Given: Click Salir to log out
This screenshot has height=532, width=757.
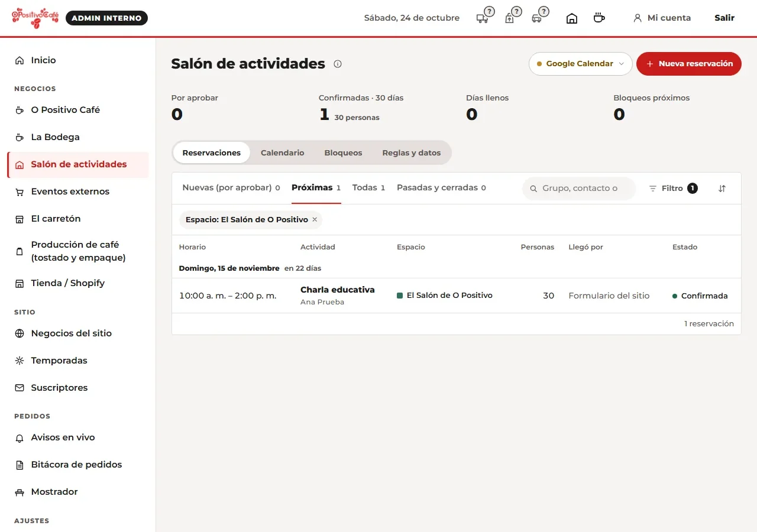Looking at the screenshot, I should click(724, 18).
